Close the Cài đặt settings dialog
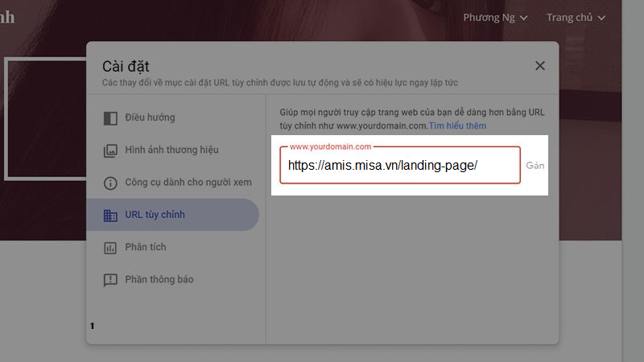Viewport: 644px width, 362px height. pyautogui.click(x=539, y=66)
